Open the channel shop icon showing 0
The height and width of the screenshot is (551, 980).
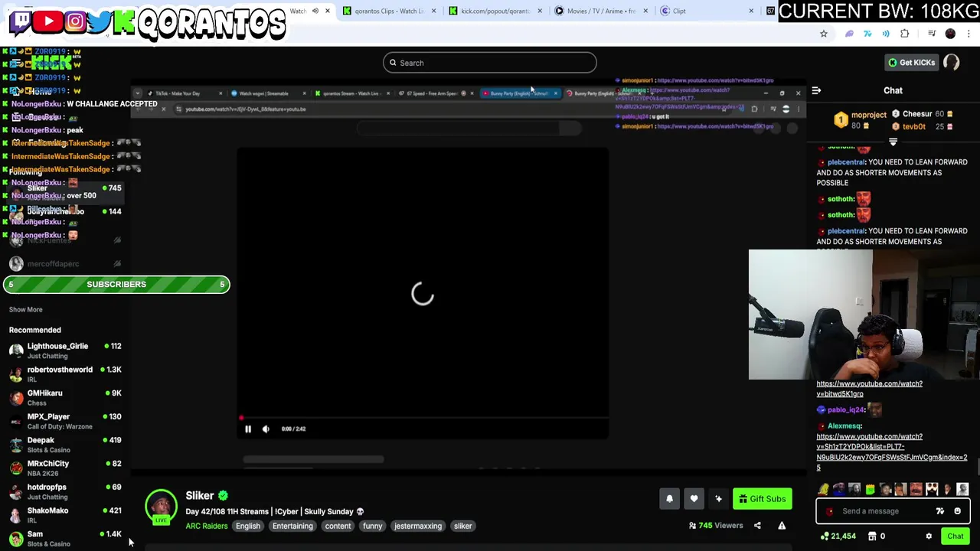877,536
